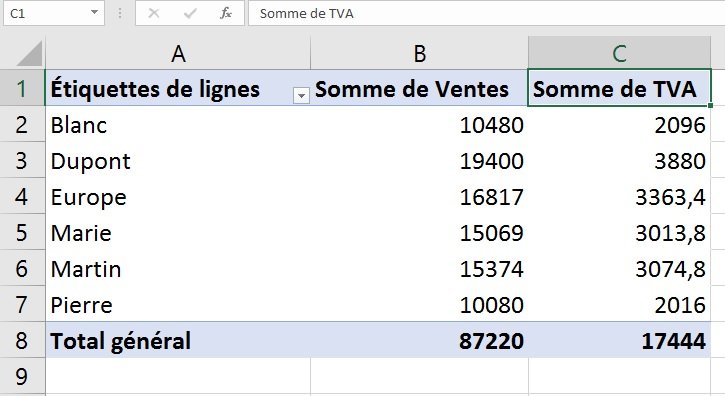
Task: Select the Blanc row label cell
Action: [x=178, y=125]
